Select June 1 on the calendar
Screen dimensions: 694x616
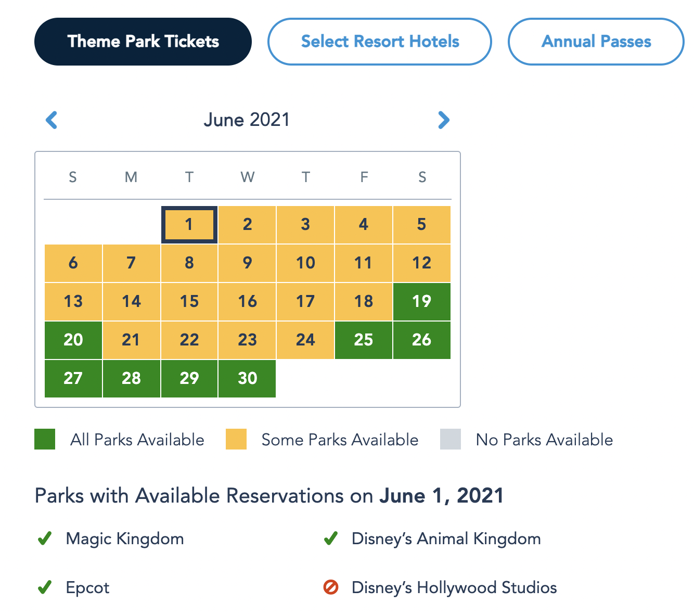(189, 225)
